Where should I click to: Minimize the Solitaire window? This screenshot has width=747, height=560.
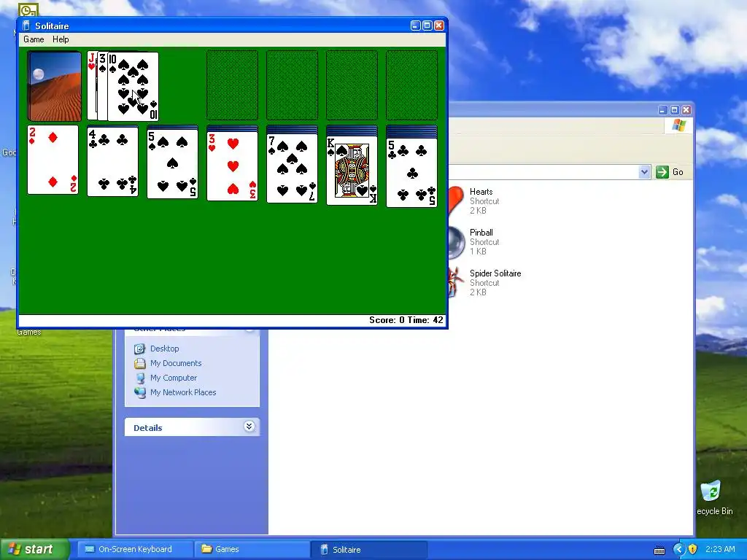tap(415, 26)
